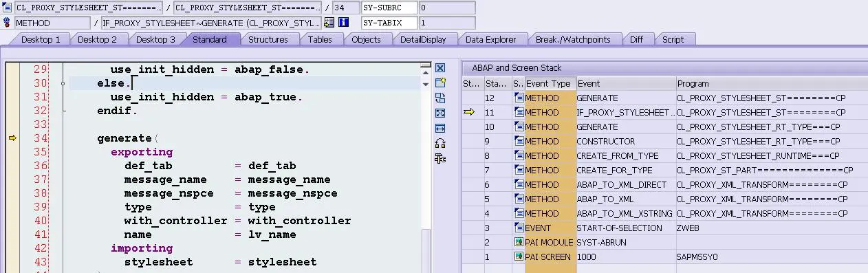Click the START-OF-SELECTION event cell
The height and width of the screenshot is (273, 868).
[x=626, y=228]
